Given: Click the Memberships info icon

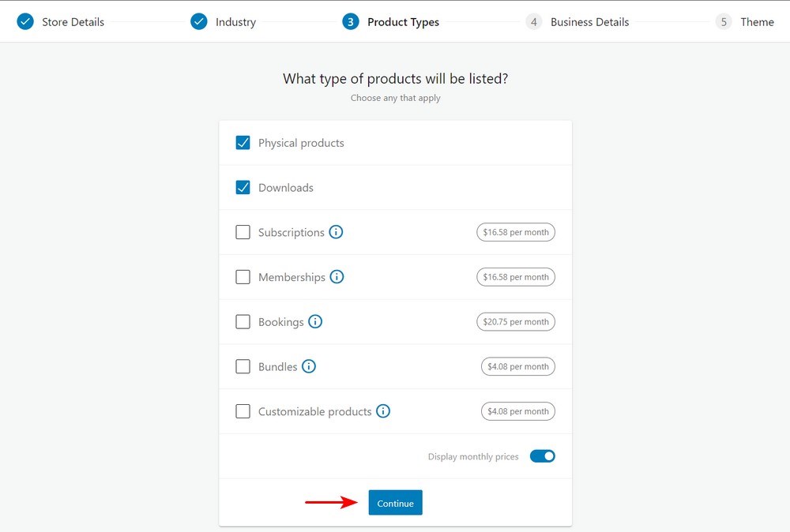Looking at the screenshot, I should [337, 276].
